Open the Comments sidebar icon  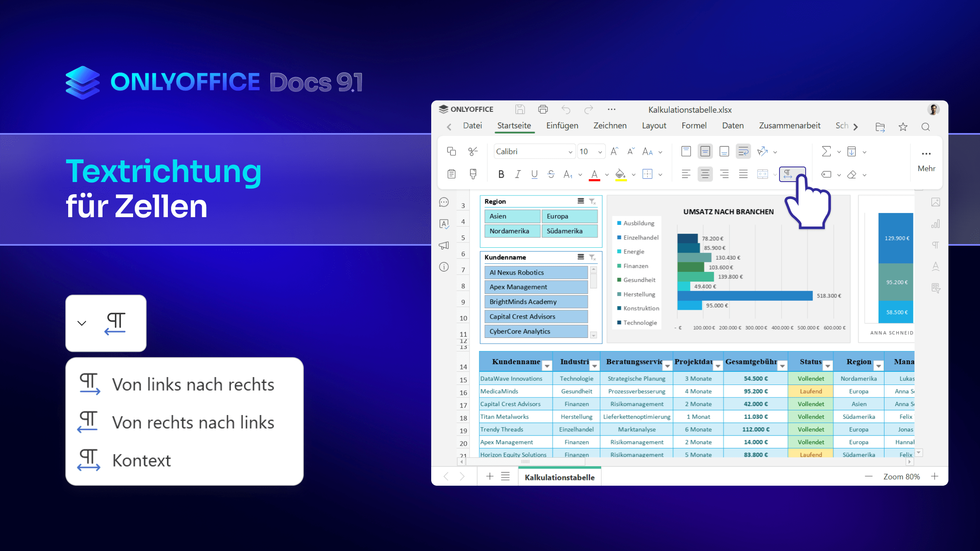click(x=444, y=202)
